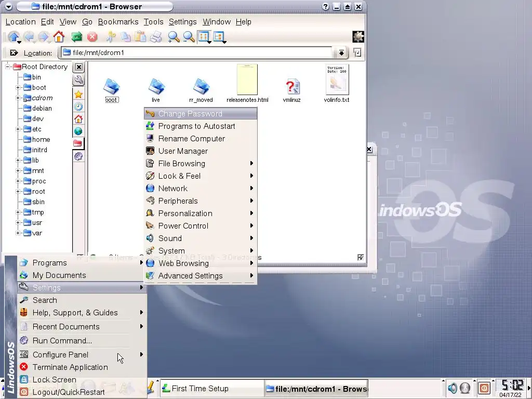Open the View menu
532x399 pixels.
click(x=68, y=22)
